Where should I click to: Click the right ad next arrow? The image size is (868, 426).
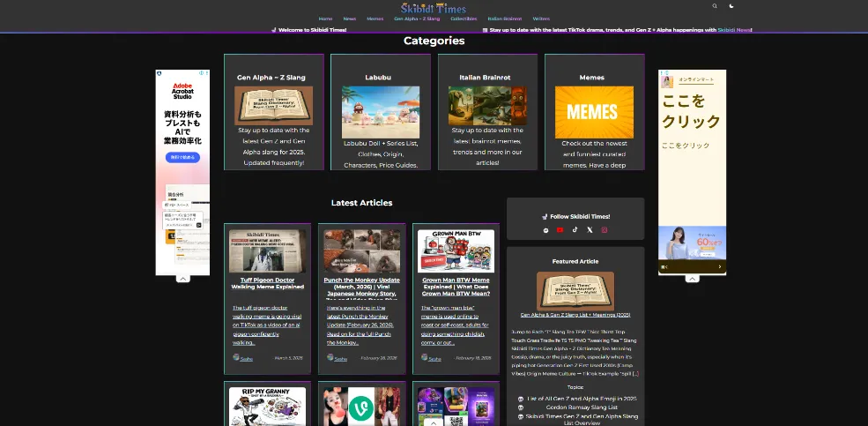pos(720,267)
